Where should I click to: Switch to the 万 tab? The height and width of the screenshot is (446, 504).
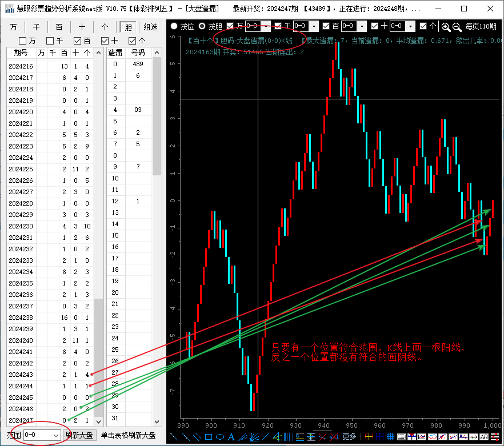(13, 27)
